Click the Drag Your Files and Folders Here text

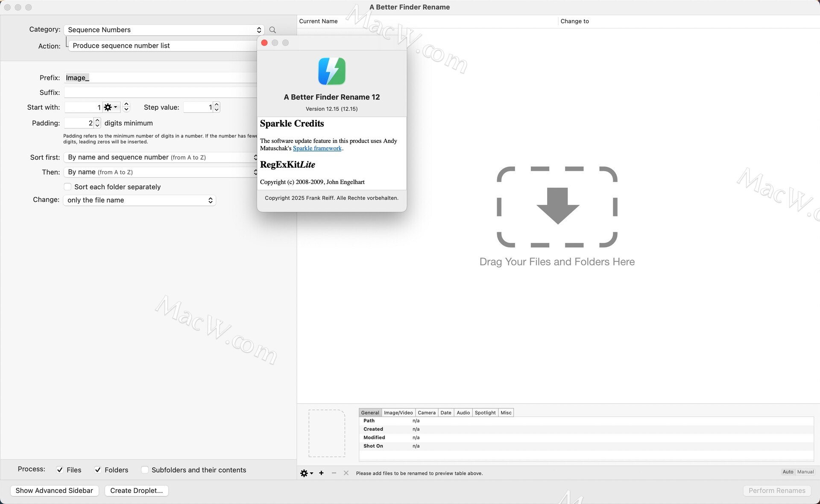point(557,262)
